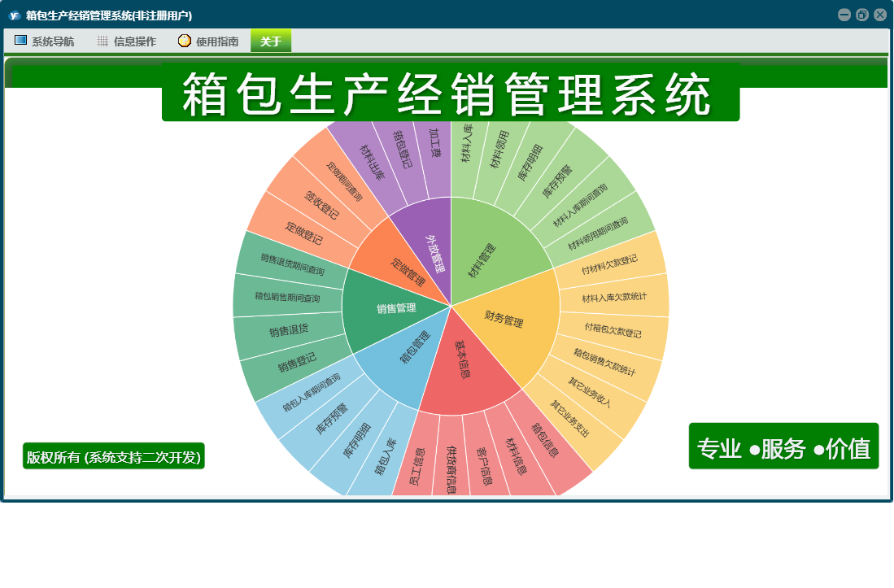894x588 pixels.
Task: Restore the window size
Action: tap(862, 15)
